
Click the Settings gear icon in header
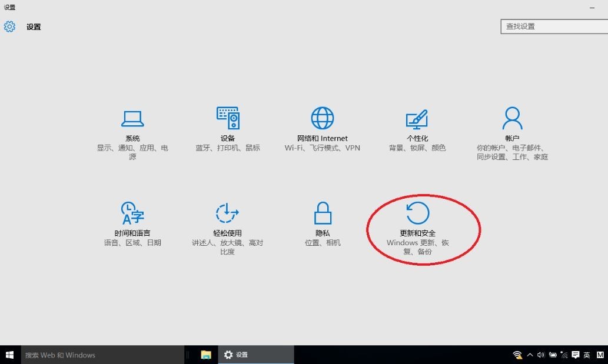click(9, 26)
